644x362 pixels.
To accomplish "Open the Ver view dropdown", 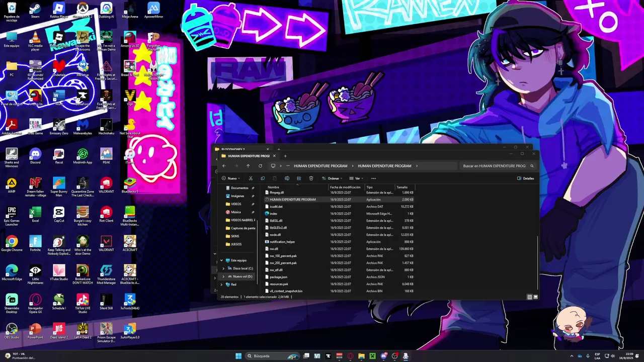I will (x=357, y=178).
